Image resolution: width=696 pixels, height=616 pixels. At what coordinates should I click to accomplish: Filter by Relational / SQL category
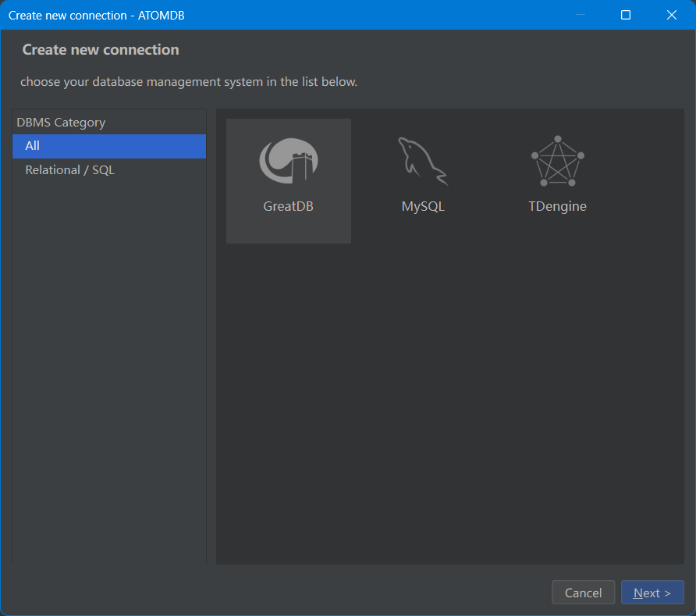tap(70, 170)
